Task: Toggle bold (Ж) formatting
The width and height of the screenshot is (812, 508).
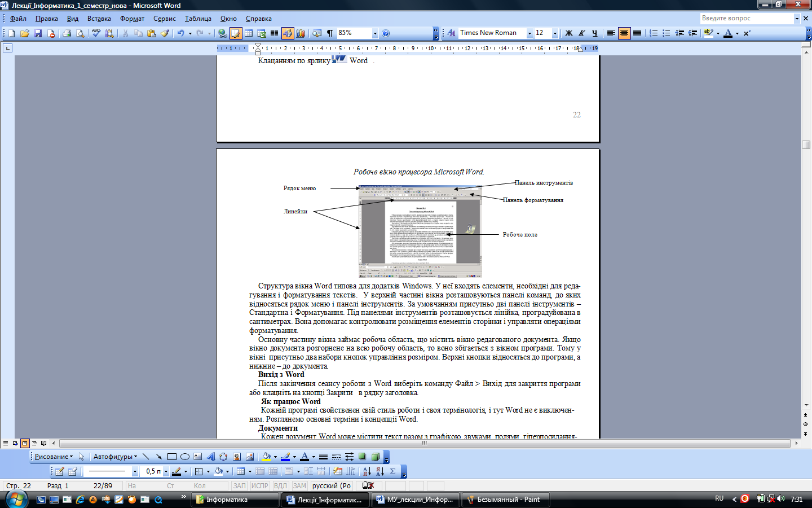Action: click(x=569, y=33)
